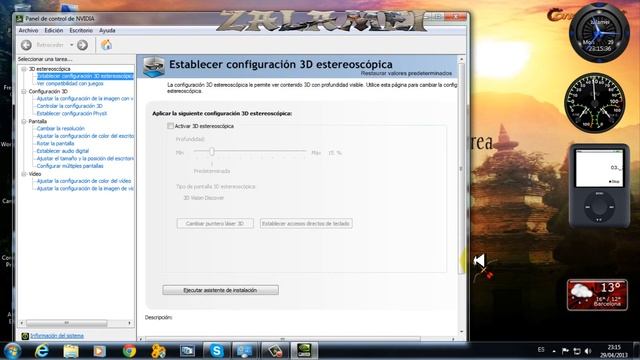Open the Edición menu
640x360 pixels.
pos(54,31)
